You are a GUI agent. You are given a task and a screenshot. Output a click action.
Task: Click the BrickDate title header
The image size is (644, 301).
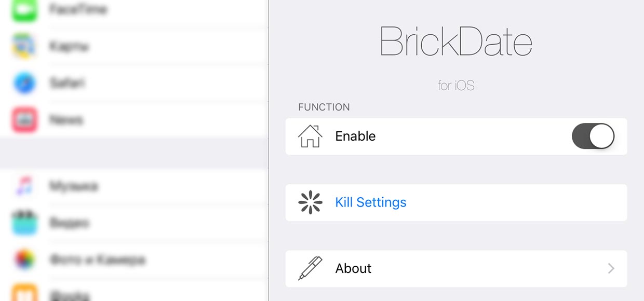(x=456, y=42)
